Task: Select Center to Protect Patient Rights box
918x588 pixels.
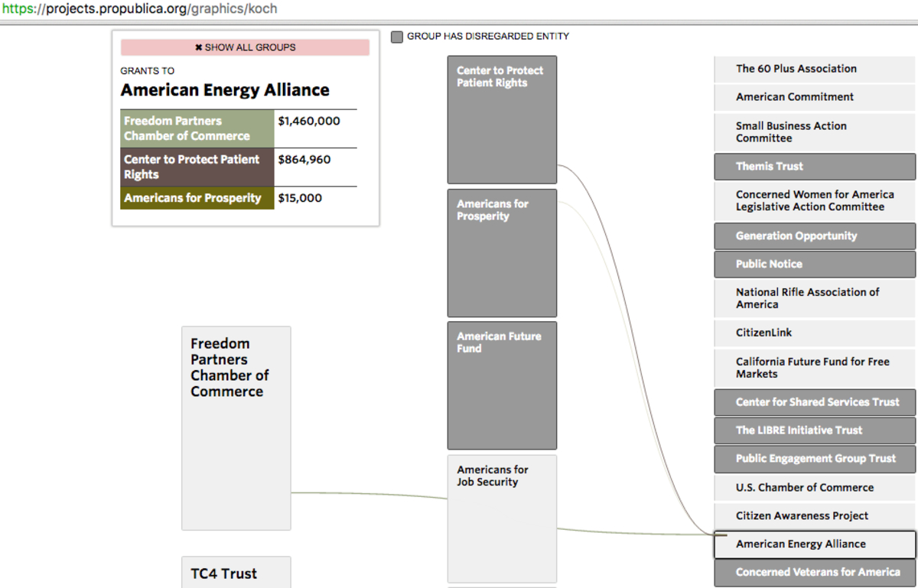Action: tap(502, 119)
